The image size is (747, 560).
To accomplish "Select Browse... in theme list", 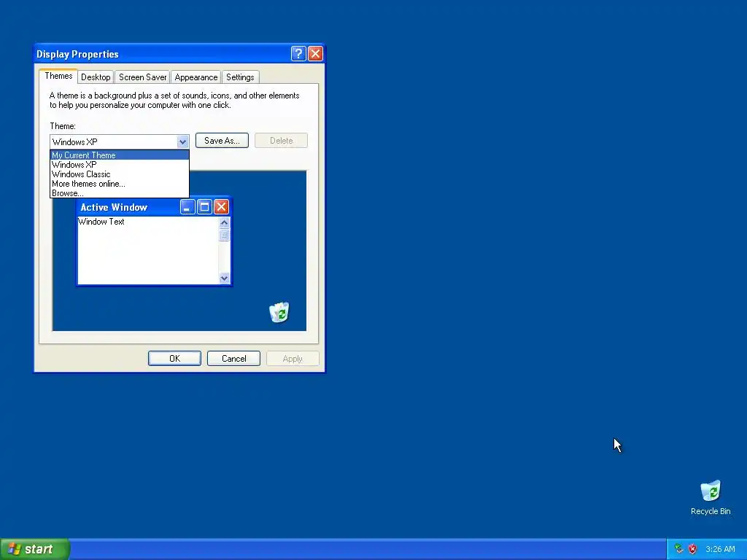I will pyautogui.click(x=120, y=193).
